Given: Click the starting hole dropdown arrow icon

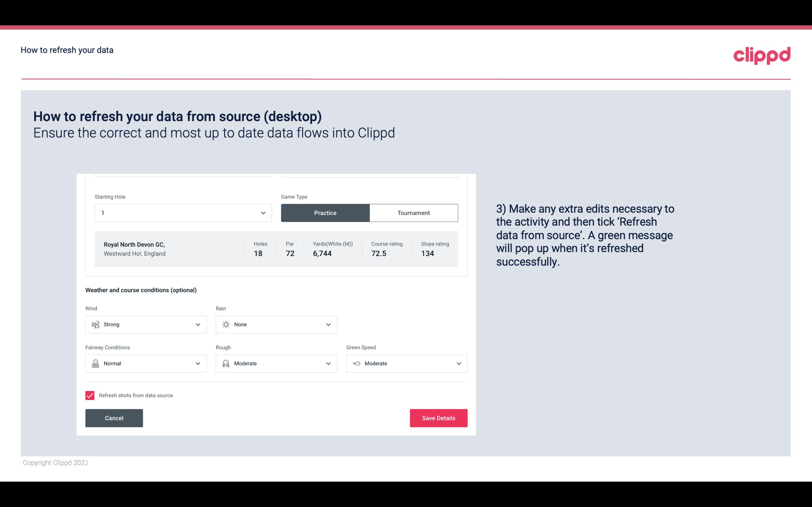Looking at the screenshot, I should pos(263,213).
